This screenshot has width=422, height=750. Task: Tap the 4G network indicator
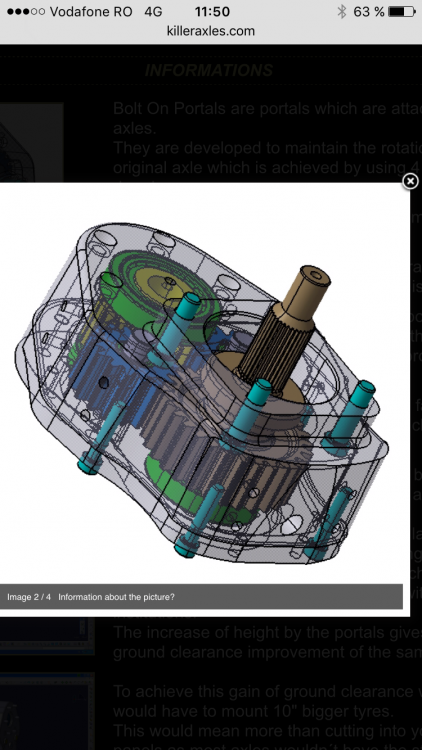point(154,11)
